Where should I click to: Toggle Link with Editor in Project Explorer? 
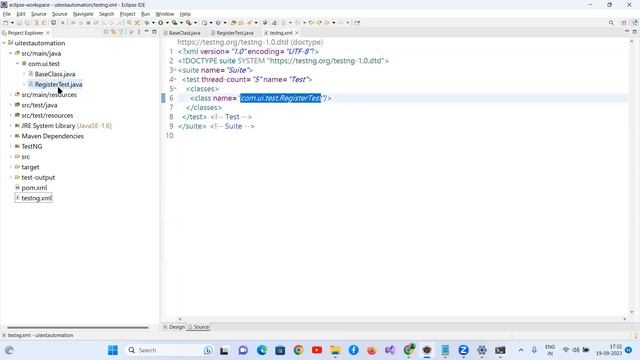[x=113, y=32]
